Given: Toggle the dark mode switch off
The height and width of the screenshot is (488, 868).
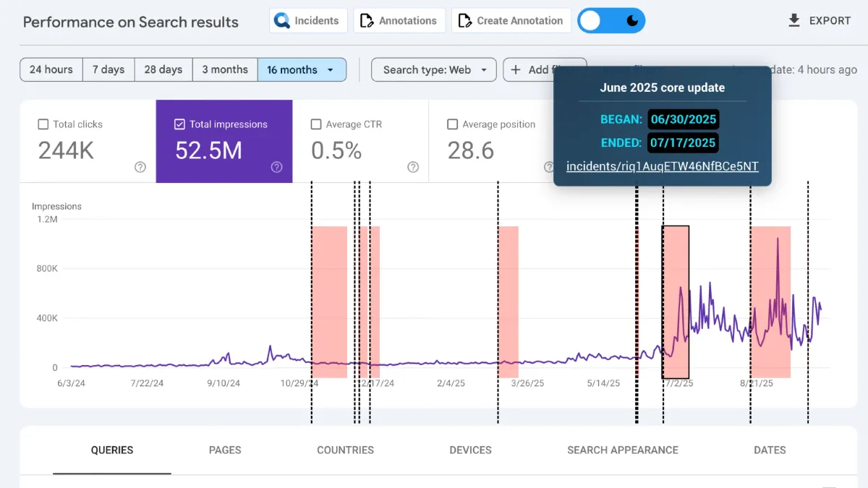Looking at the screenshot, I should click(x=611, y=20).
